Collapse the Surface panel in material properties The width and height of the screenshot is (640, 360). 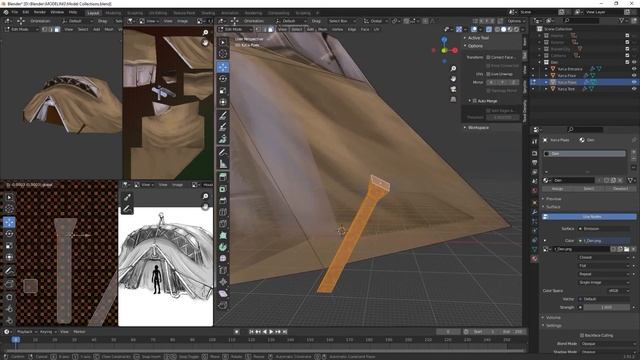click(553, 207)
